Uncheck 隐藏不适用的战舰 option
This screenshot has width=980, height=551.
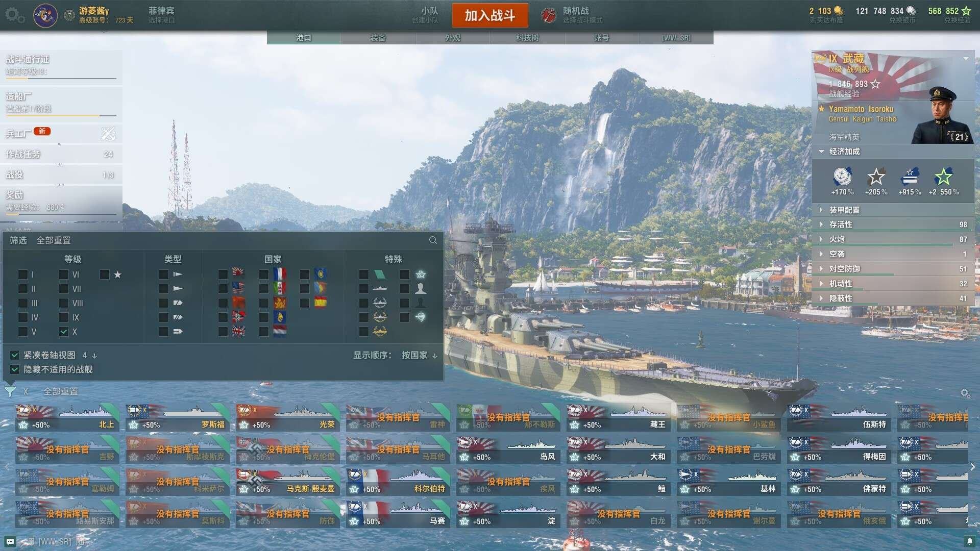[15, 369]
